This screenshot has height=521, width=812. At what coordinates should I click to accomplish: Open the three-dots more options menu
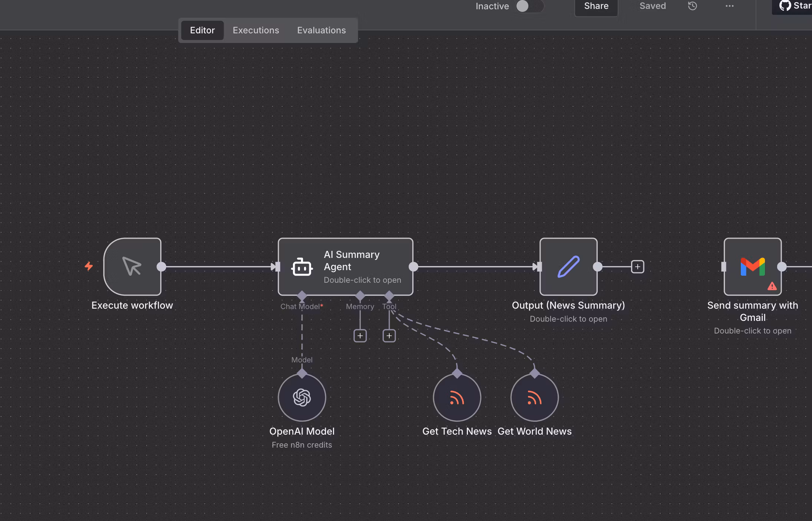click(x=729, y=6)
